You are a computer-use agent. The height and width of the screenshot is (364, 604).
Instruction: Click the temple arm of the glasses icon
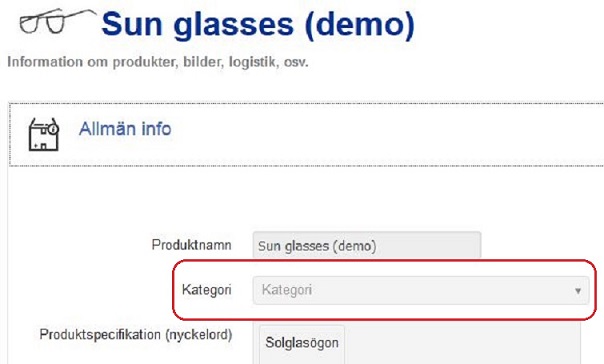[79, 14]
